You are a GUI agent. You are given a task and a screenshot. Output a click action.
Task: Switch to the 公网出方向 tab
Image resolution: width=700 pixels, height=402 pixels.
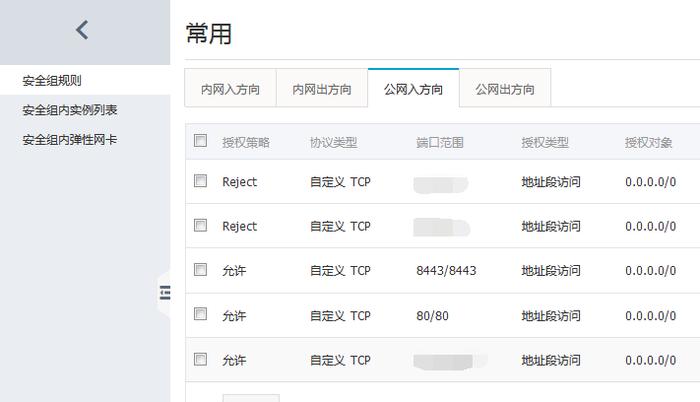505,89
